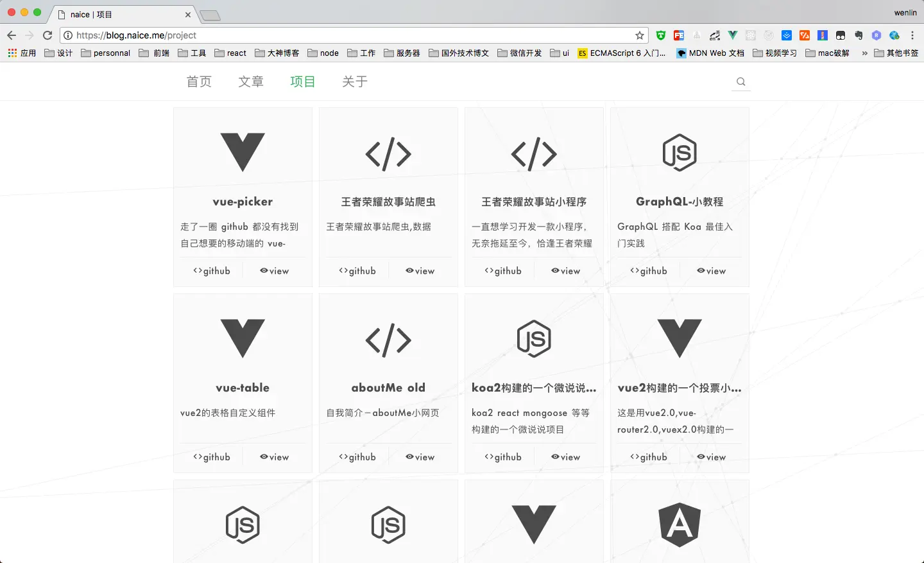Screen dimensions: 924x563
Task: Open github link for 王者荣耀故事站爬虫
Action: (x=357, y=271)
